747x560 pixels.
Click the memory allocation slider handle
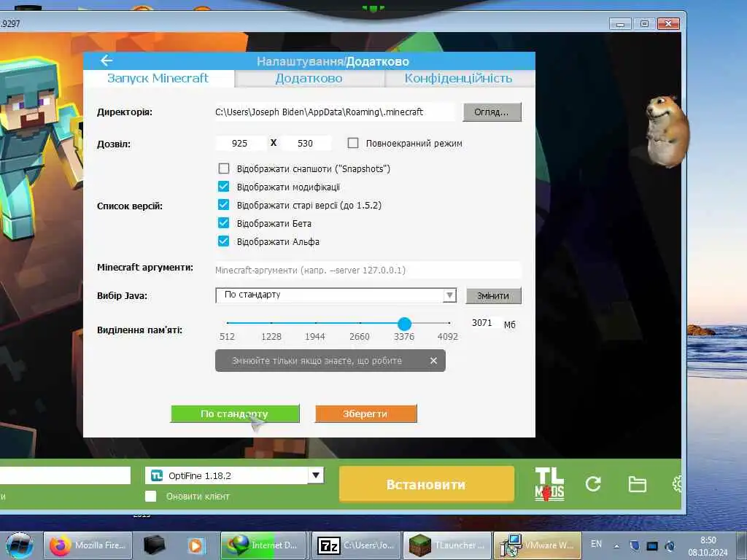click(404, 324)
